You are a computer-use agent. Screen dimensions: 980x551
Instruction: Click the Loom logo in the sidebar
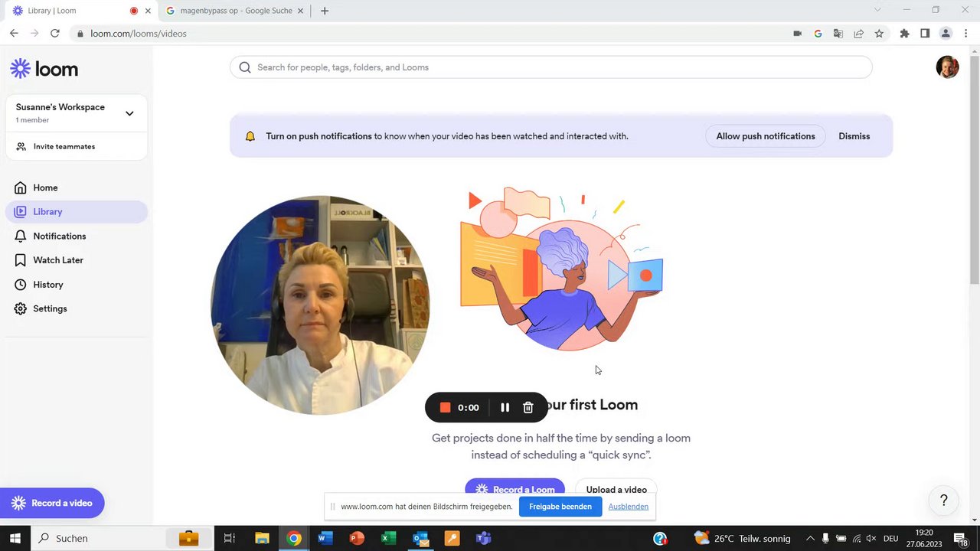pos(44,69)
